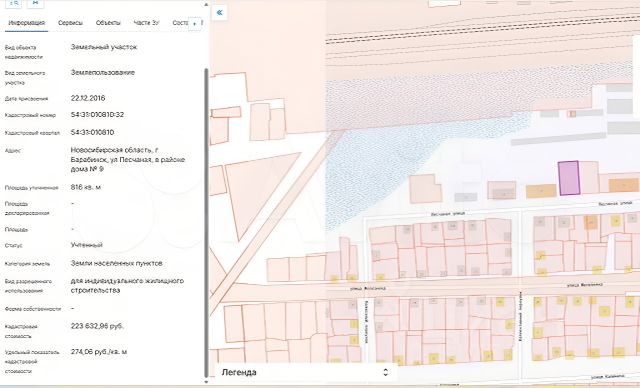Screen dimensions: 640x388
Task: Switch to the Сервисы tab
Action: click(x=70, y=23)
